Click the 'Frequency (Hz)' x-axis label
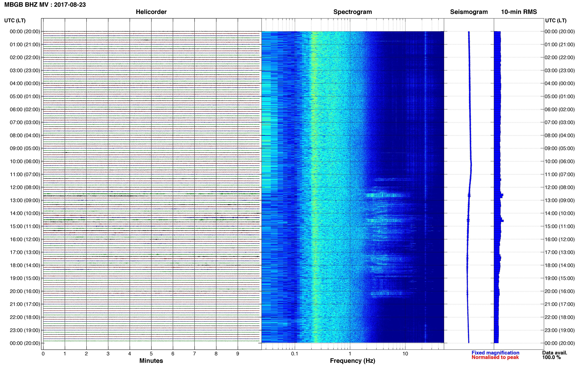This screenshot has width=588, height=368. 352,361
